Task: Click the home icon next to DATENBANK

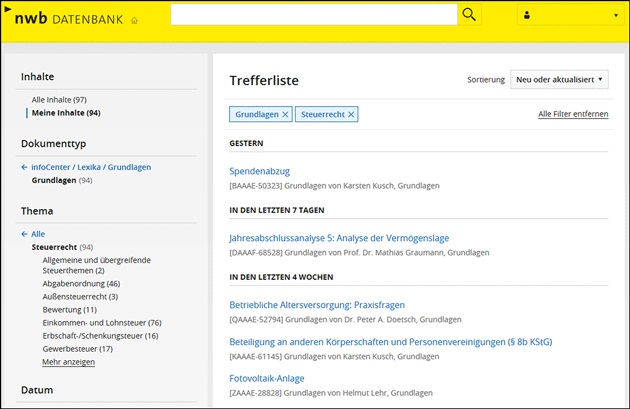Action: [x=135, y=20]
